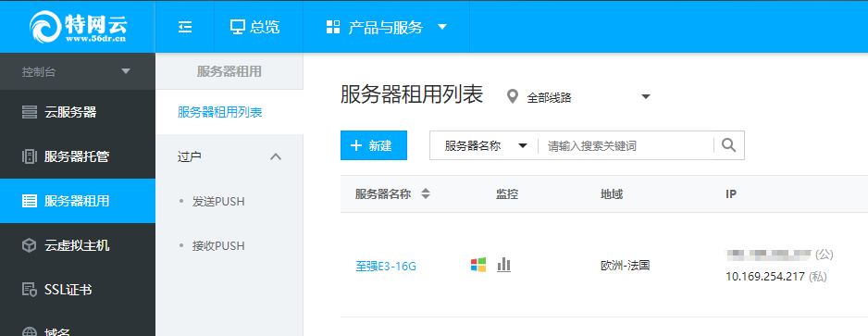This screenshot has height=336, width=868.
Task: Collapse the 过户 section chevron
Action: coord(276,156)
